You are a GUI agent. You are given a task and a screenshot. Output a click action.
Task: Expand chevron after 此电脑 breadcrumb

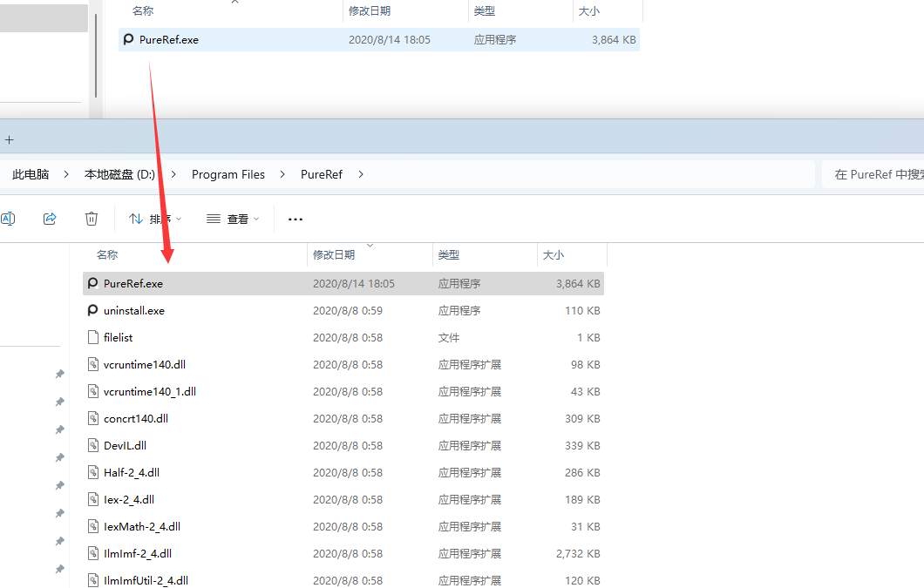tap(66, 174)
